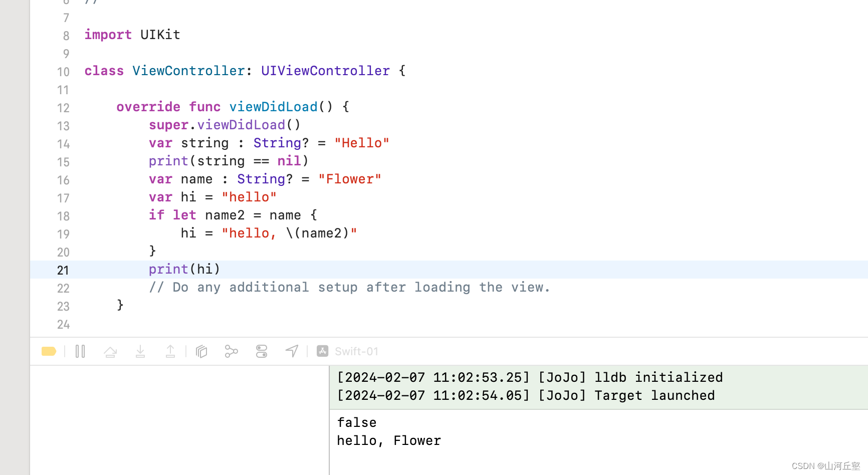868x475 pixels.
Task: Click the 'import' keyword on line 8
Action: pyautogui.click(x=108, y=35)
